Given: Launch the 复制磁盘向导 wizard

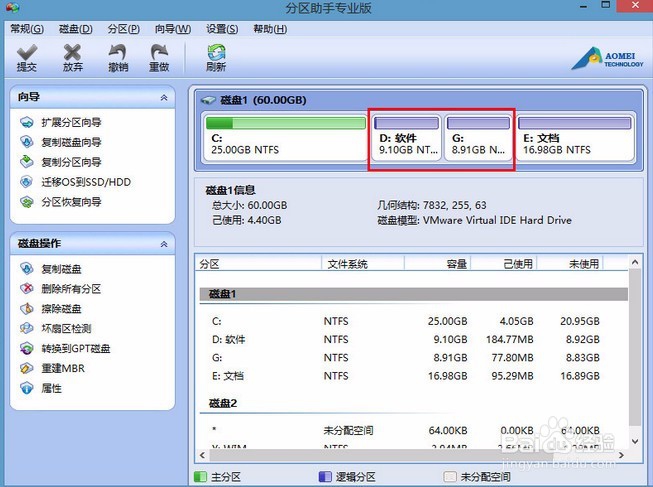Looking at the screenshot, I should point(71,142).
